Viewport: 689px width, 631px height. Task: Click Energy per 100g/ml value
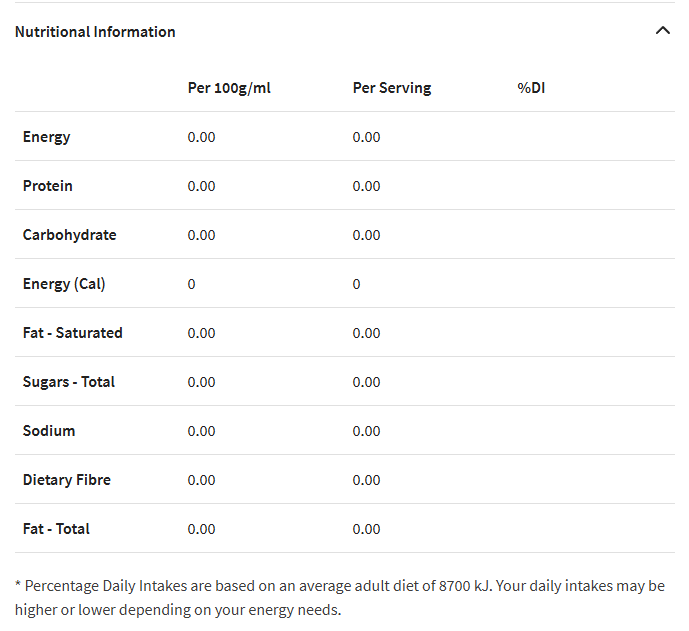[x=201, y=137]
